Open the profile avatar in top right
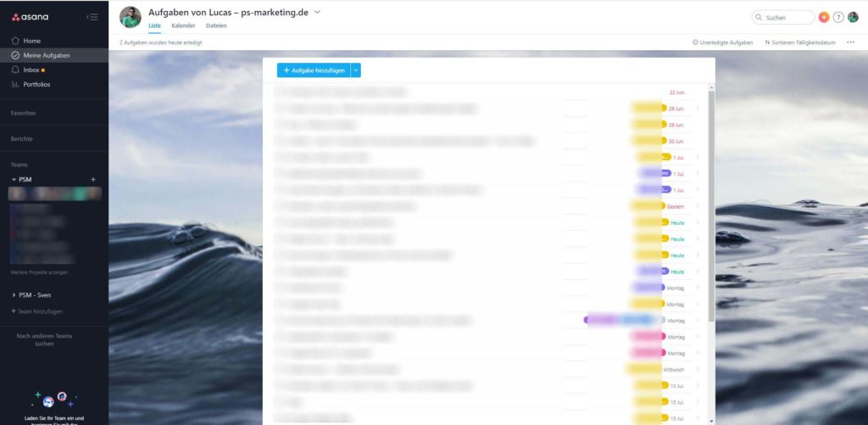This screenshot has height=425, width=868. click(x=853, y=17)
